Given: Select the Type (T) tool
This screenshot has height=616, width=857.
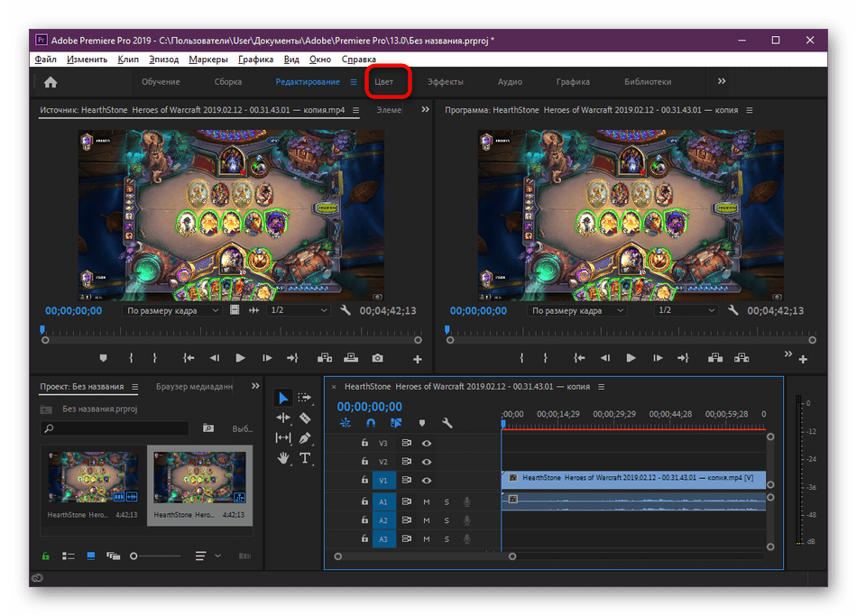Looking at the screenshot, I should [305, 458].
